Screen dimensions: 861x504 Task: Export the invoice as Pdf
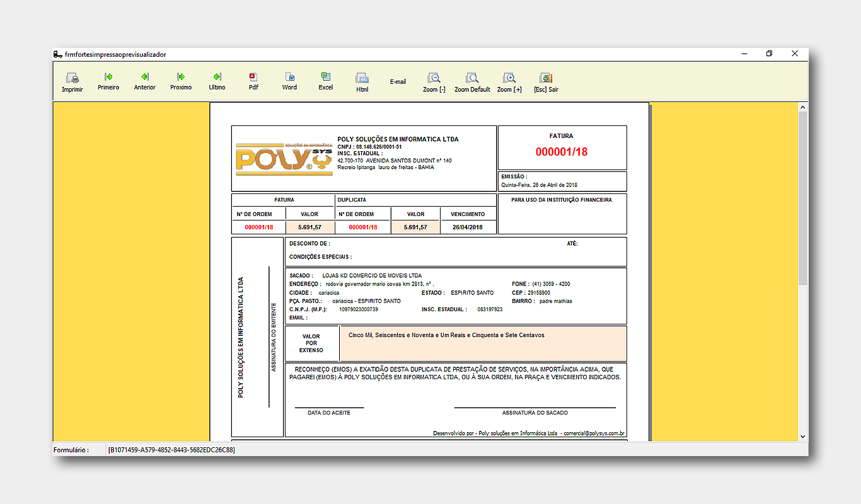tap(253, 82)
